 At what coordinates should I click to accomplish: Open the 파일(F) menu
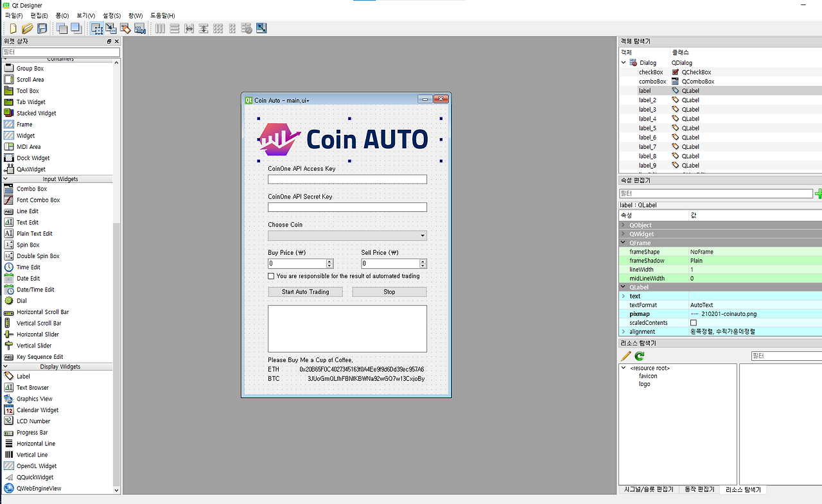tap(13, 15)
